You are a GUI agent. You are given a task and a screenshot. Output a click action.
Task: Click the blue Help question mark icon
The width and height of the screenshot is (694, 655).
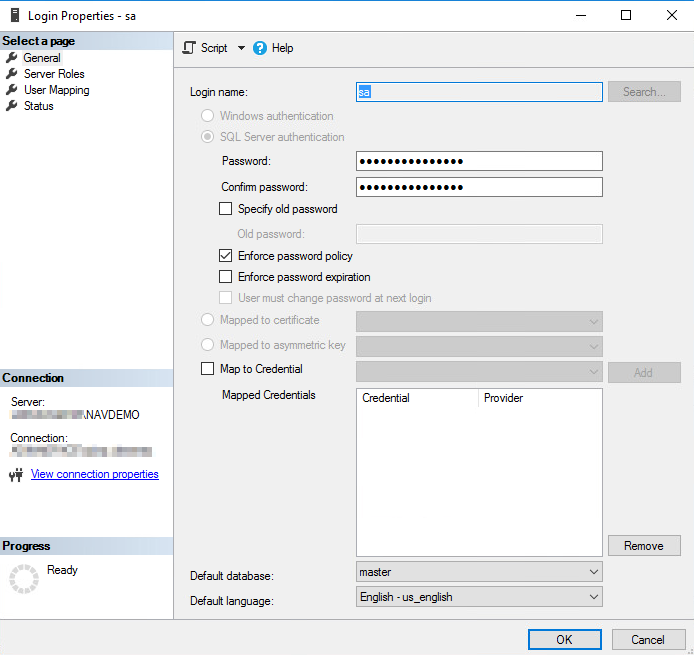click(x=260, y=48)
